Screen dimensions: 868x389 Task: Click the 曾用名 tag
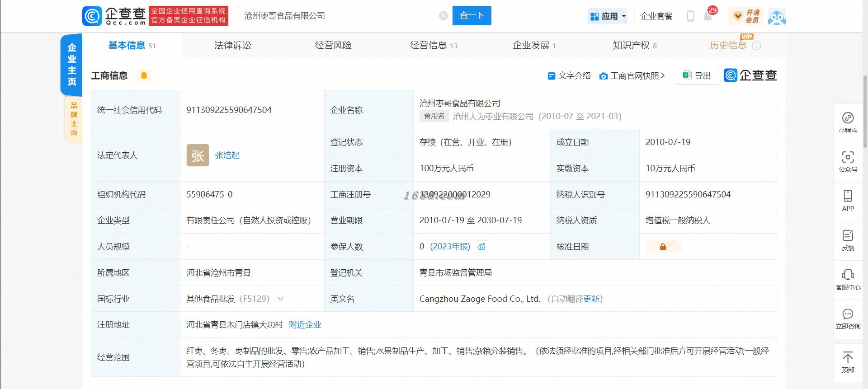(x=434, y=116)
